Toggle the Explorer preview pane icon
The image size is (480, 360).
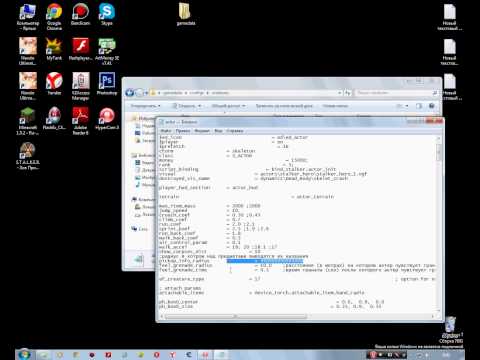[419, 106]
